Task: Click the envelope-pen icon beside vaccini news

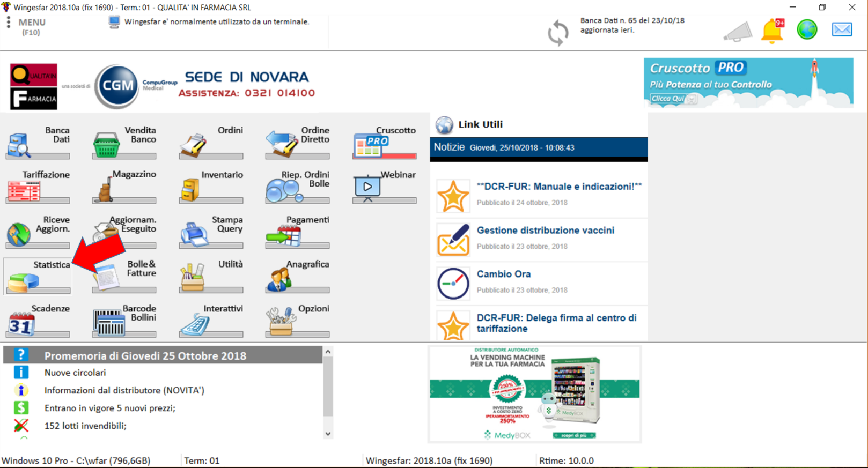Action: [x=453, y=239]
